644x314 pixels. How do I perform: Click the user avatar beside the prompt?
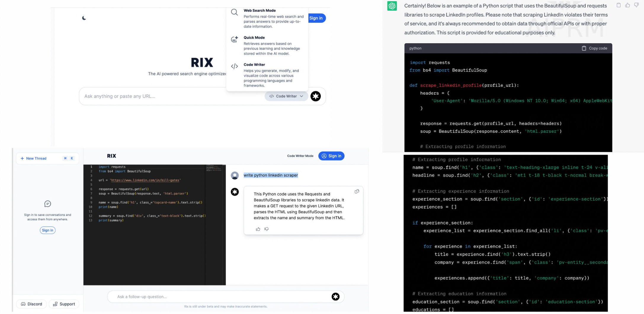pos(235,175)
